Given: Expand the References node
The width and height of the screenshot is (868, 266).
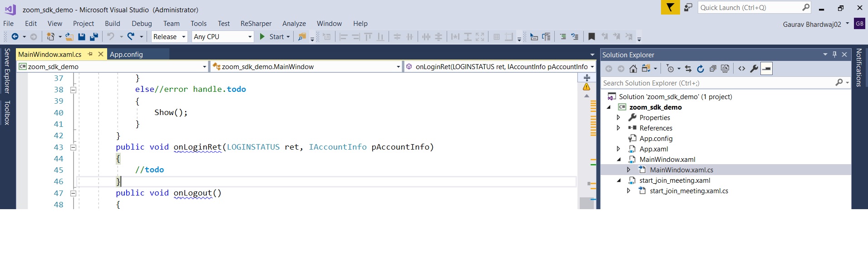Looking at the screenshot, I should [x=618, y=128].
